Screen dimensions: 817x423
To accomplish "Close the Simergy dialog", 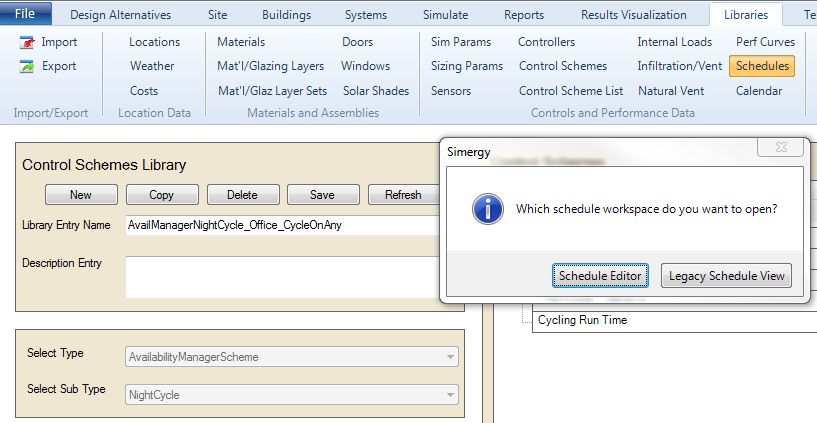I will point(780,147).
